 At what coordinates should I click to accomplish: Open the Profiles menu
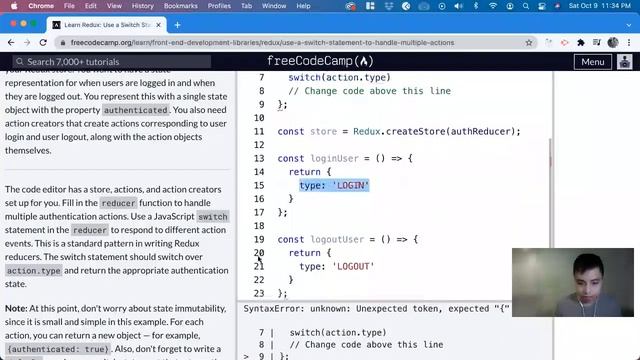point(219,6)
